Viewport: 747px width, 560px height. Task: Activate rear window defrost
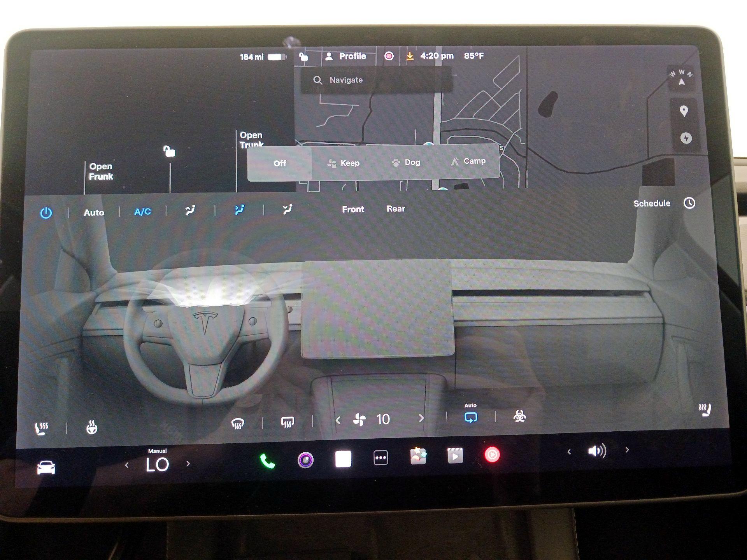[288, 422]
